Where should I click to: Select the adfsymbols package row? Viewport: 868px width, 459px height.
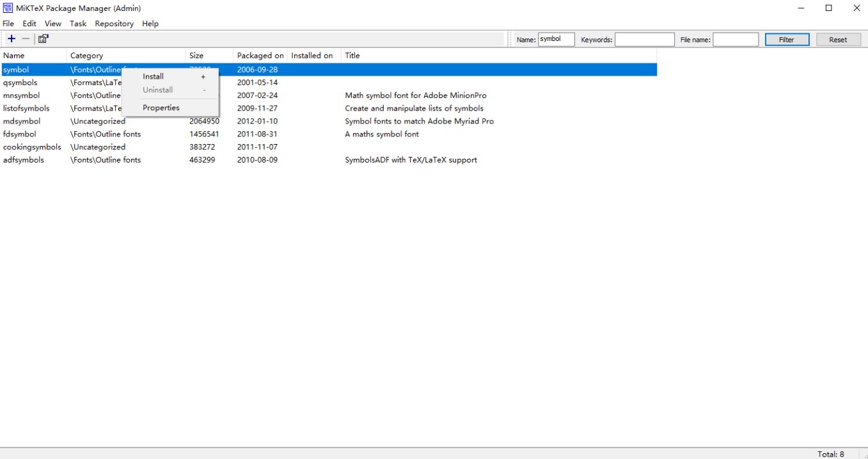[328, 159]
